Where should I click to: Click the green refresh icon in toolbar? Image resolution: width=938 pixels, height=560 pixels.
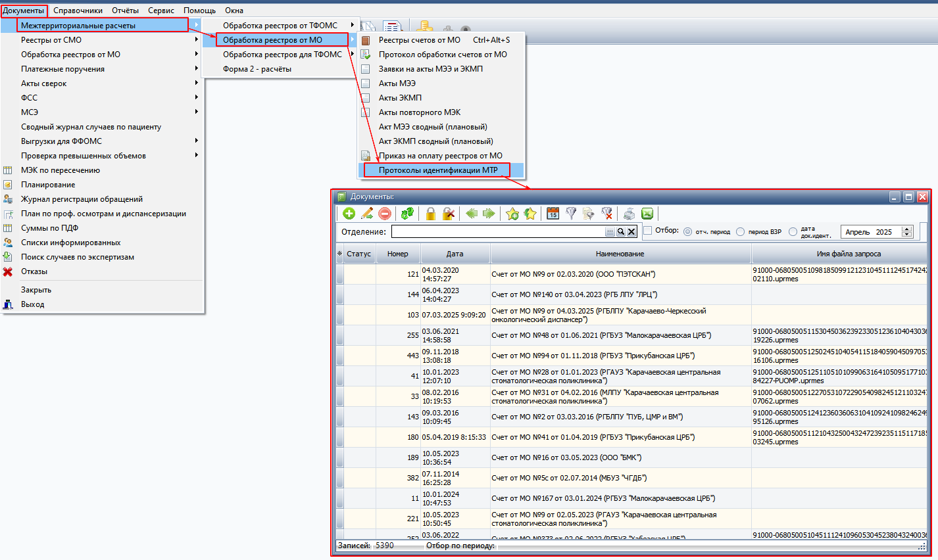(x=408, y=214)
